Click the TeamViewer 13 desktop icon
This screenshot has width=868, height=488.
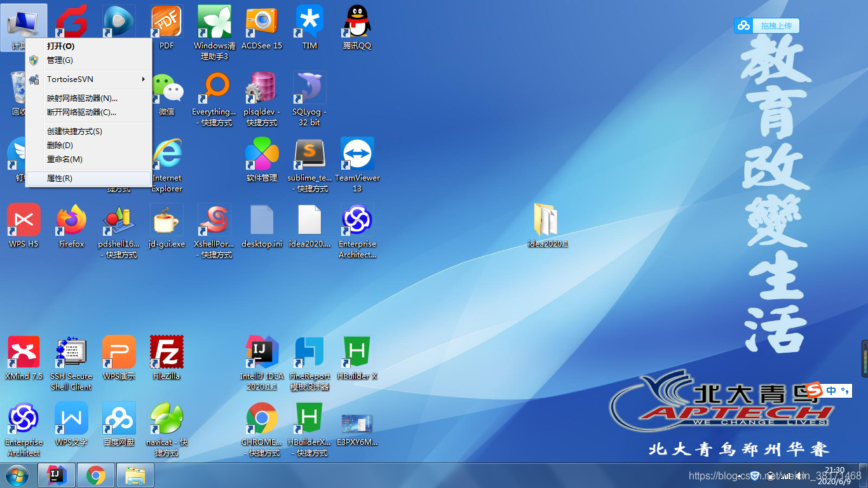click(357, 154)
